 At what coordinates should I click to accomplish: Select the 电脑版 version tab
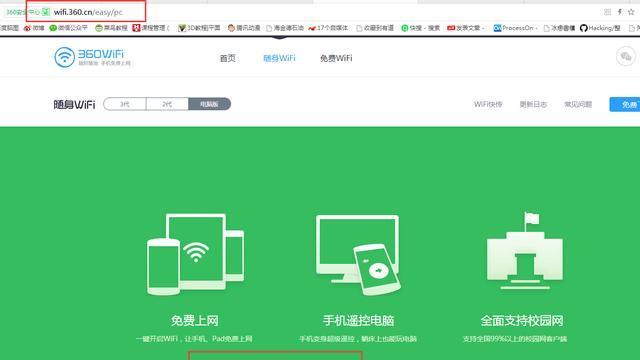tap(209, 104)
